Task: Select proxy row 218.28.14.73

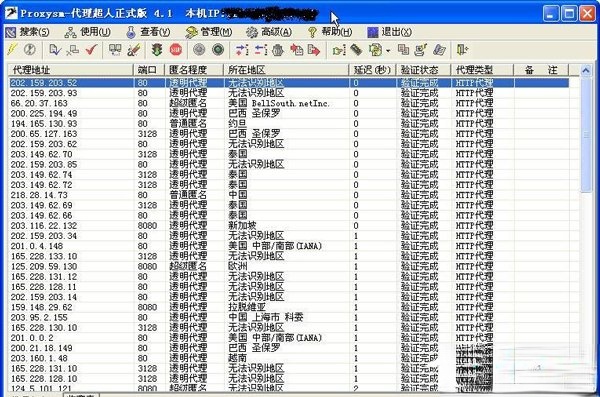Action: coord(289,195)
